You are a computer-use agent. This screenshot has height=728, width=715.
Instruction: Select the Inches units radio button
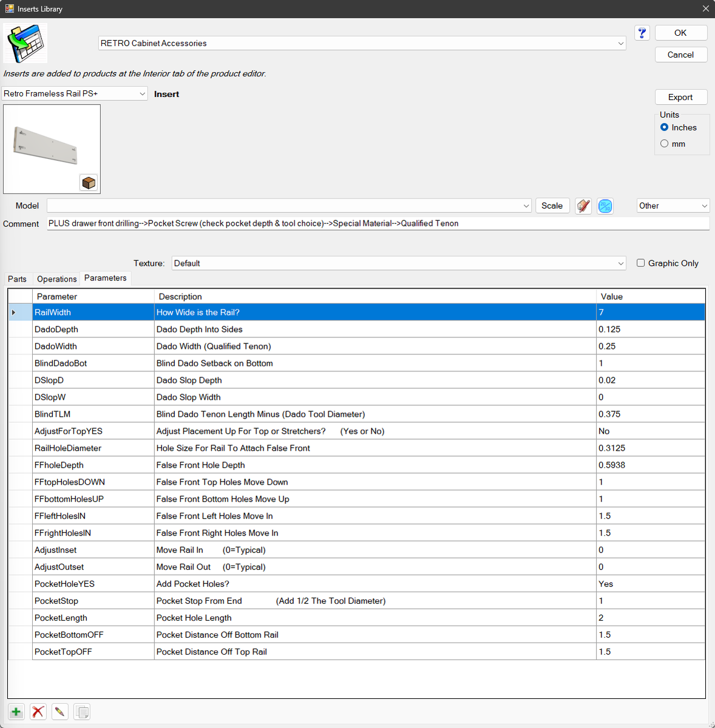[665, 127]
